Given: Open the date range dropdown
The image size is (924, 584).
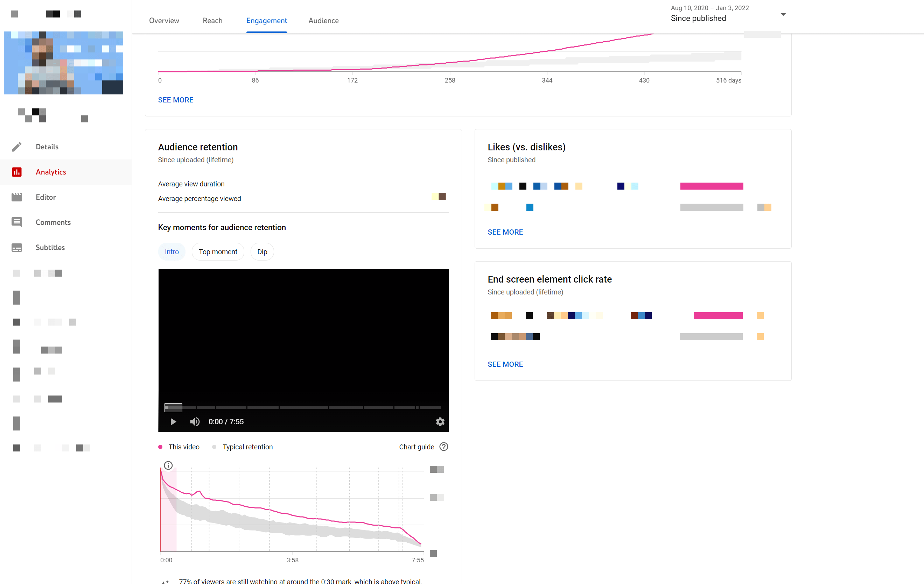Looking at the screenshot, I should pos(783,14).
